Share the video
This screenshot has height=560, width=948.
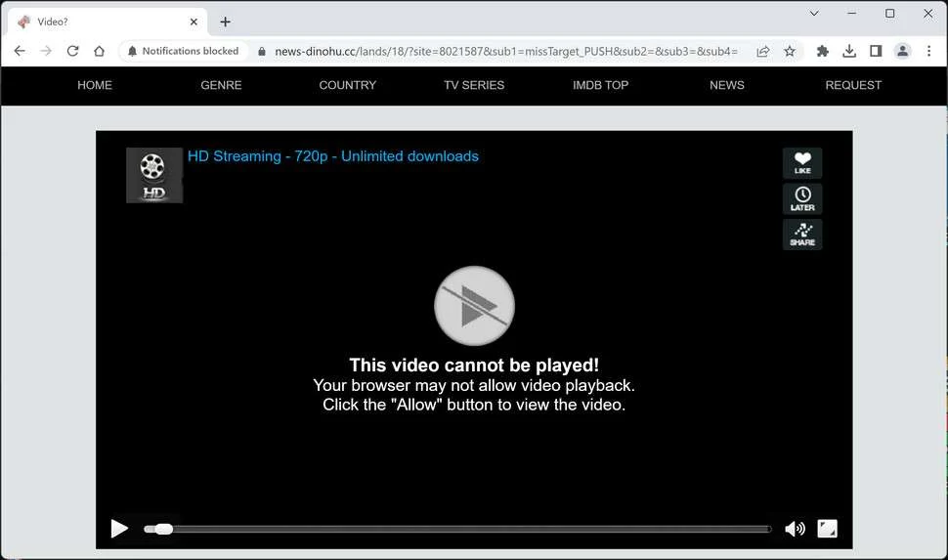click(x=802, y=235)
